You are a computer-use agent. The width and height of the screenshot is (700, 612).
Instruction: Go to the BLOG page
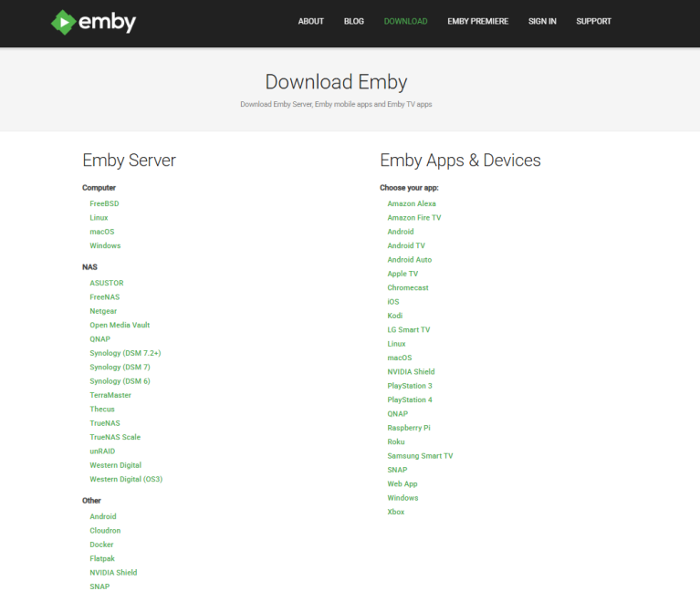click(x=353, y=21)
